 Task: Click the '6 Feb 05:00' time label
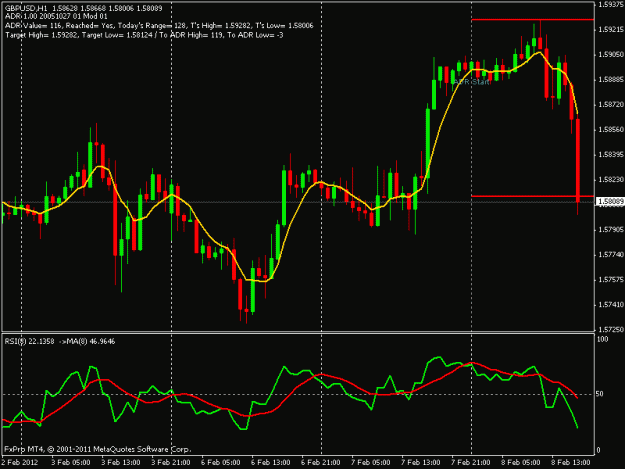pyautogui.click(x=220, y=462)
